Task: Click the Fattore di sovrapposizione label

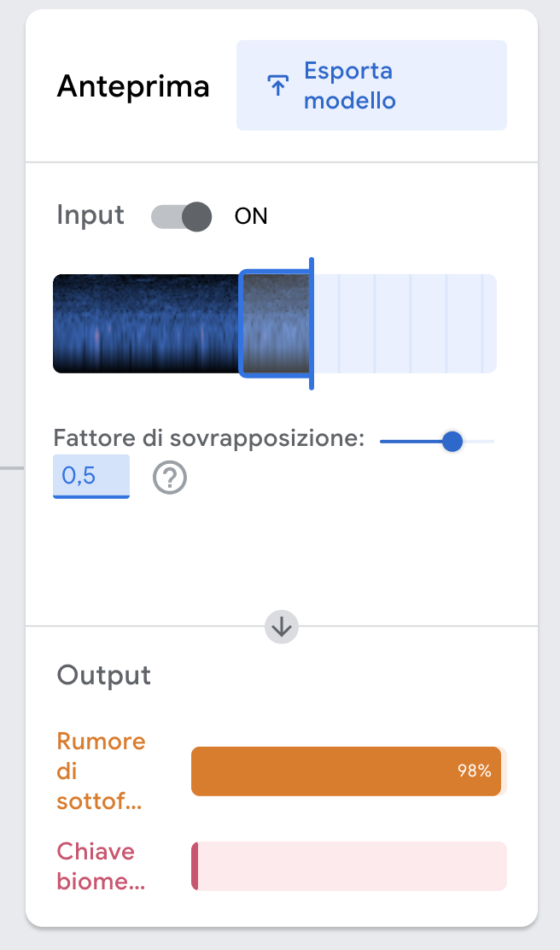Action: tap(209, 438)
